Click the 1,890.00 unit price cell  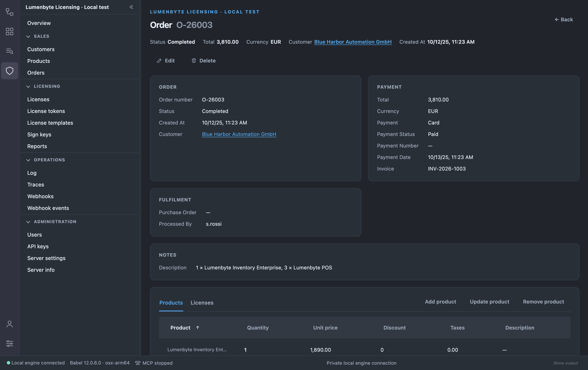pos(321,350)
